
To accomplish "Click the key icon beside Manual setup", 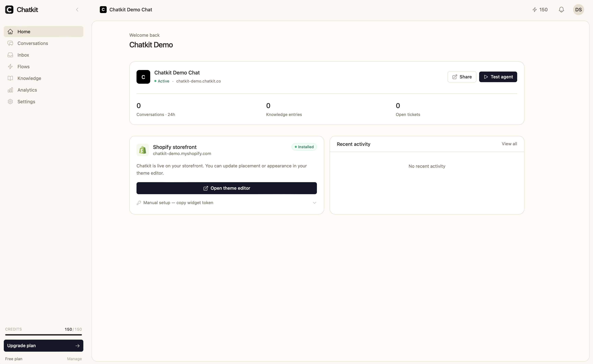I will click(x=139, y=203).
